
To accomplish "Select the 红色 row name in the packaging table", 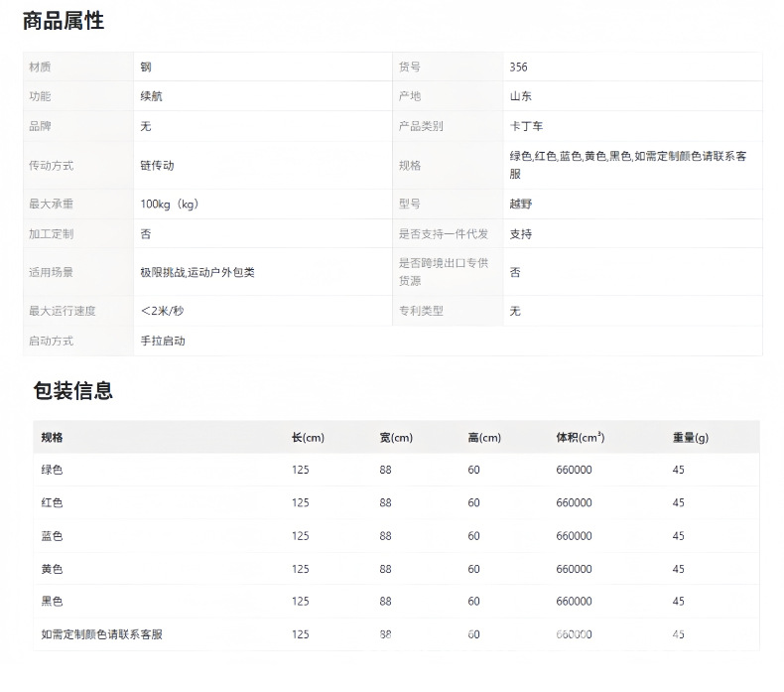I will (x=52, y=502).
